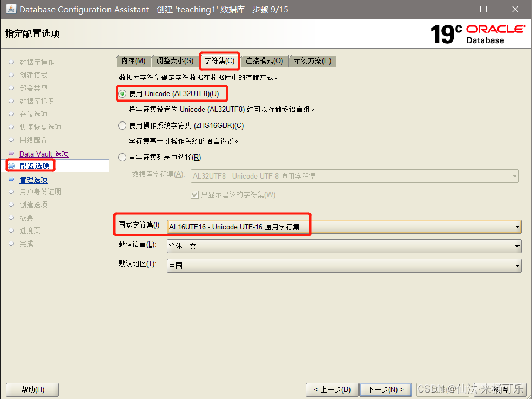Click the 部署类型 step label
The width and height of the screenshot is (532, 399).
pos(33,88)
